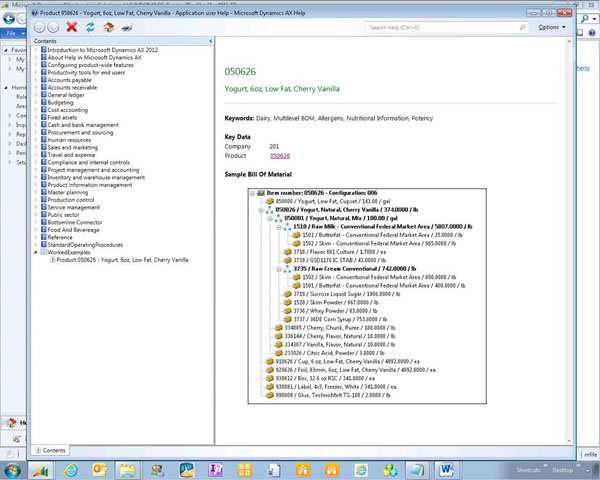Expand Food And Bevereage node
Image resolution: width=600 pixels, height=480 pixels.
coord(36,230)
